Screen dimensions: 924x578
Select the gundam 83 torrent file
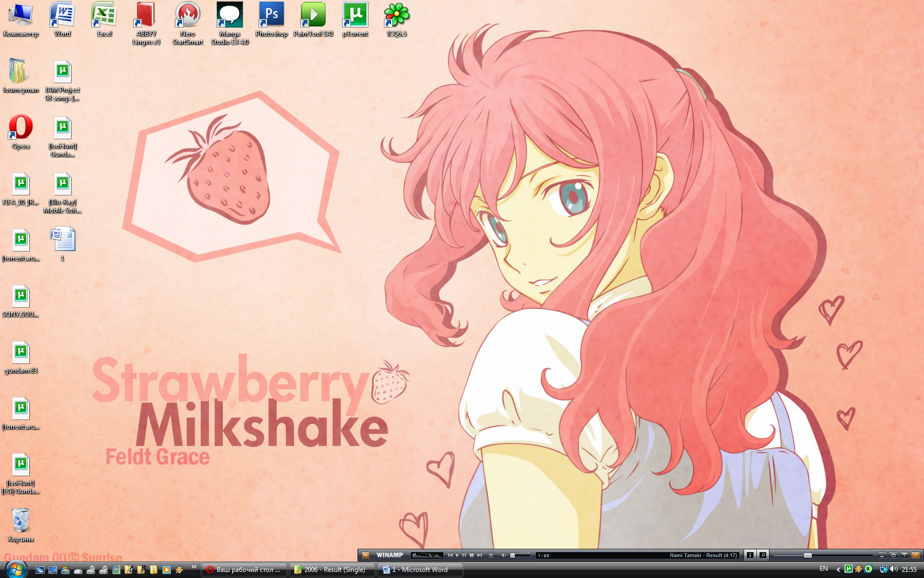(x=20, y=357)
